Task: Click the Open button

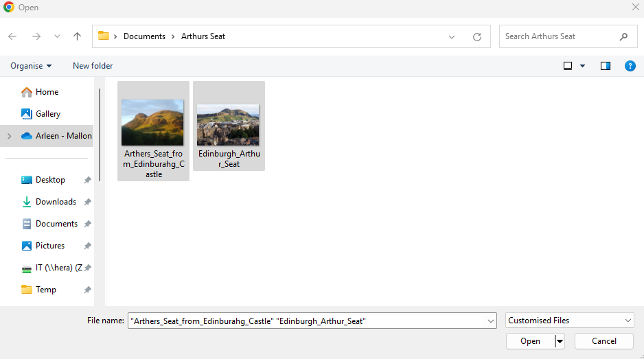Action: (530, 341)
